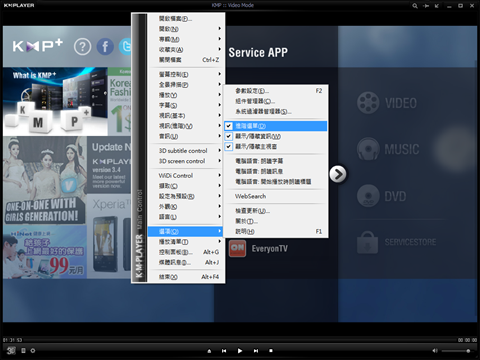Click the VIDEO label
The image size is (480, 360).
[x=401, y=103]
